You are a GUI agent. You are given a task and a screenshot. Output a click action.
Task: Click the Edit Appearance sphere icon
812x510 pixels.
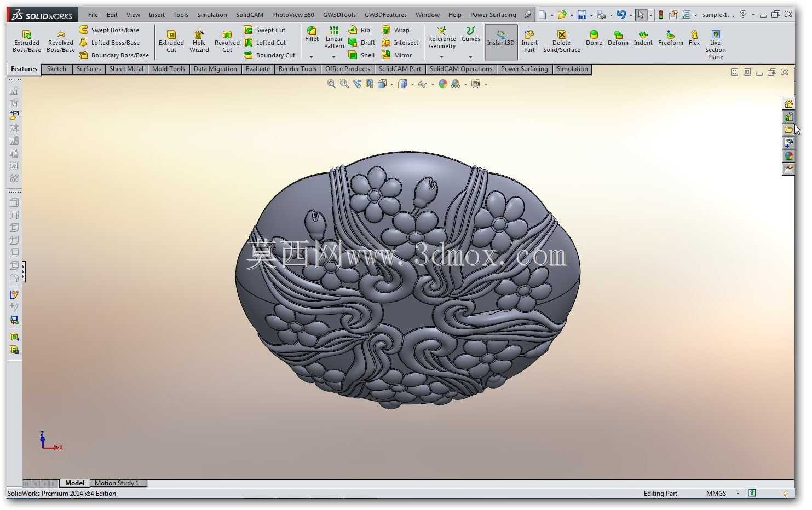[442, 84]
